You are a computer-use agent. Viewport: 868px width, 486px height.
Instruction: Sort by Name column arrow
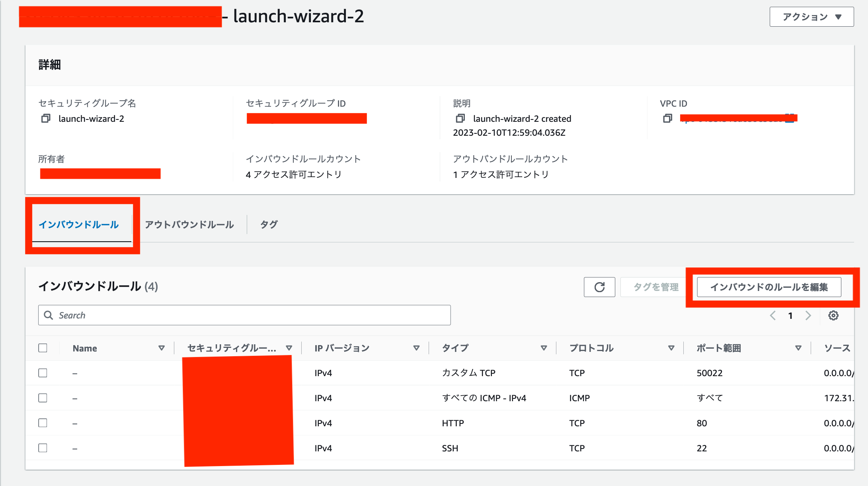tap(162, 348)
